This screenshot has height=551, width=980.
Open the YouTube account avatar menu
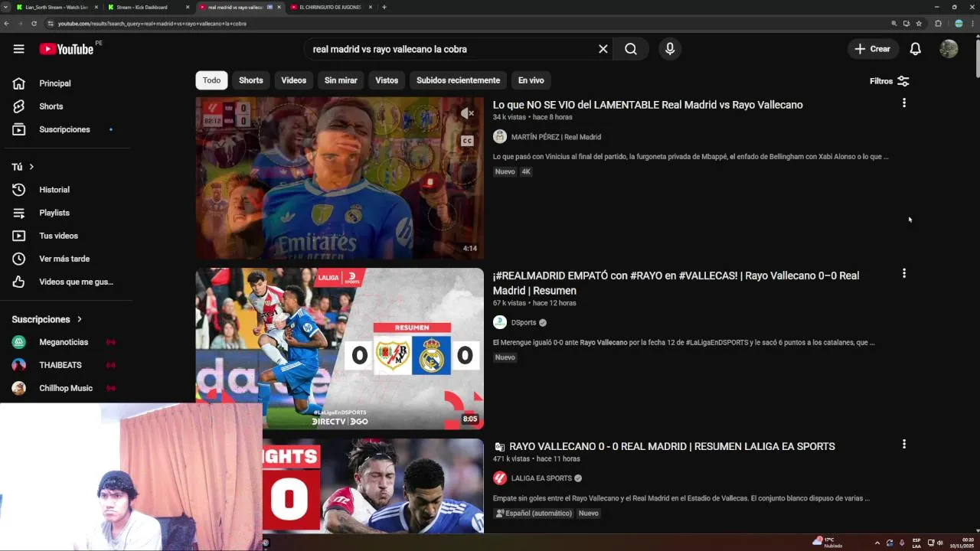(949, 49)
